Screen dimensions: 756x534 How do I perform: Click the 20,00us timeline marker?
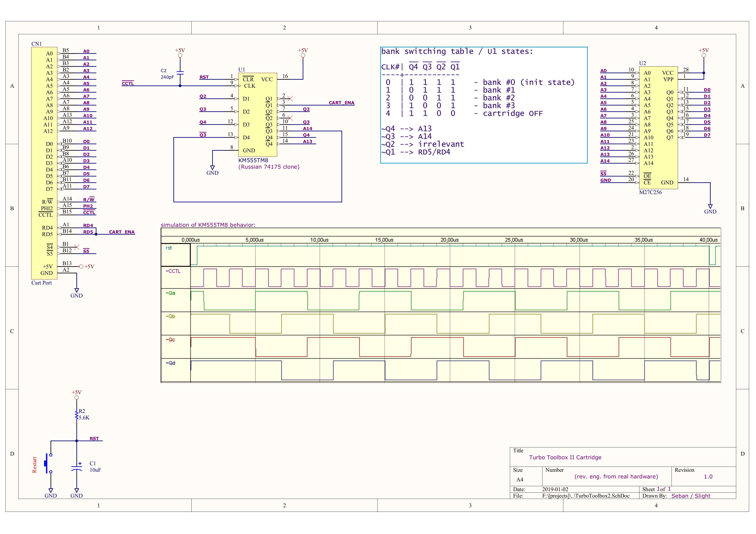[x=450, y=240]
